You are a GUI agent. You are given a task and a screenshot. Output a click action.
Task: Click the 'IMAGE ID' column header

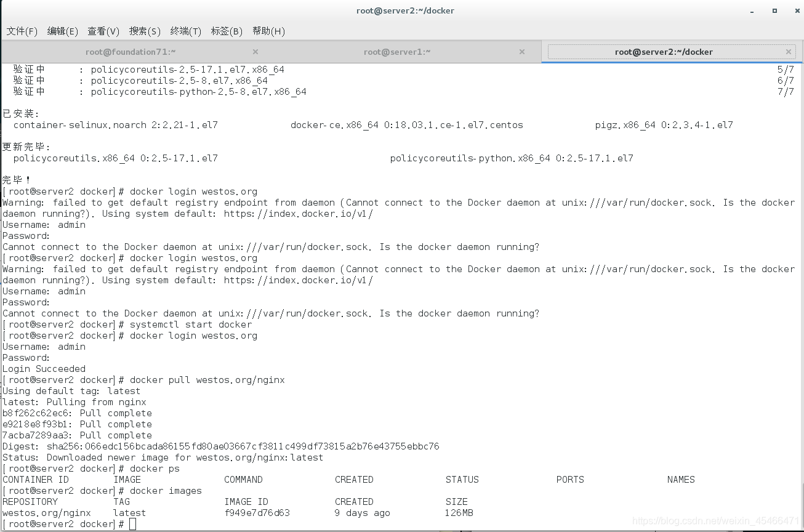[246, 502]
